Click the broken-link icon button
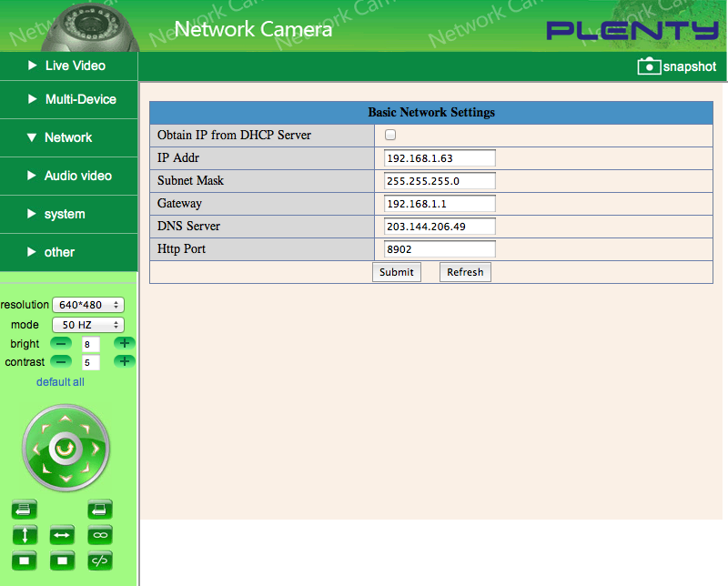This screenshot has width=728, height=586. coord(100,561)
